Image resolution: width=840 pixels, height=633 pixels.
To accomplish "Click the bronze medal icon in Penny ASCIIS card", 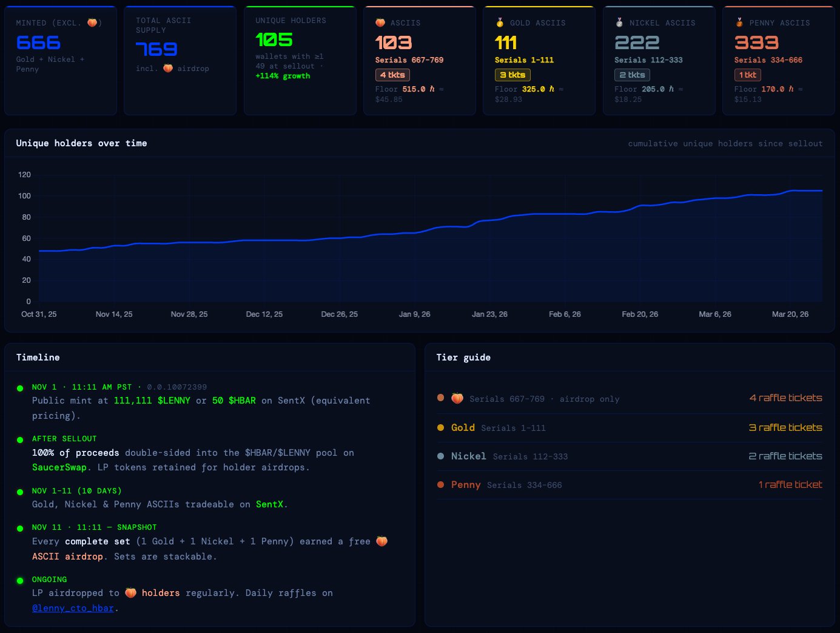I will [739, 23].
